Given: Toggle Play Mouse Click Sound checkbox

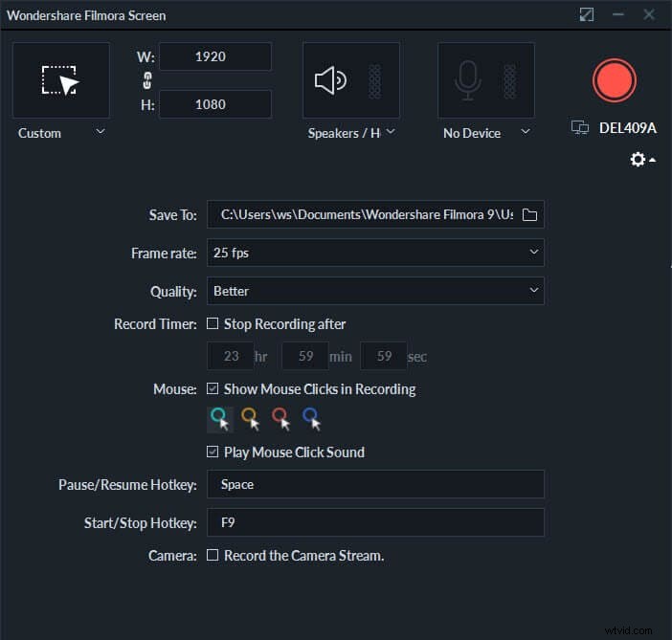Looking at the screenshot, I should (213, 452).
